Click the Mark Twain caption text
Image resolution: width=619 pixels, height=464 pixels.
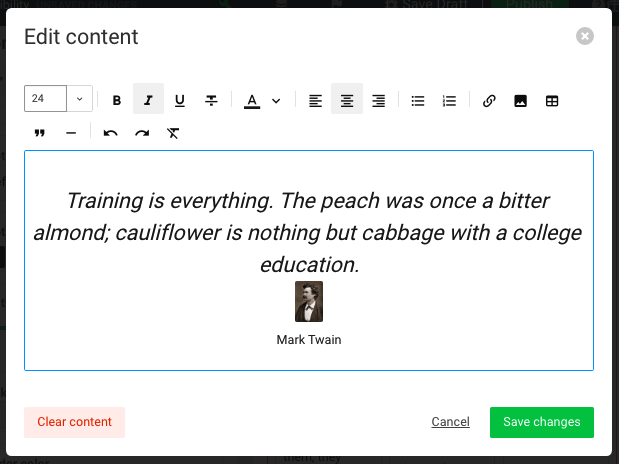click(309, 340)
